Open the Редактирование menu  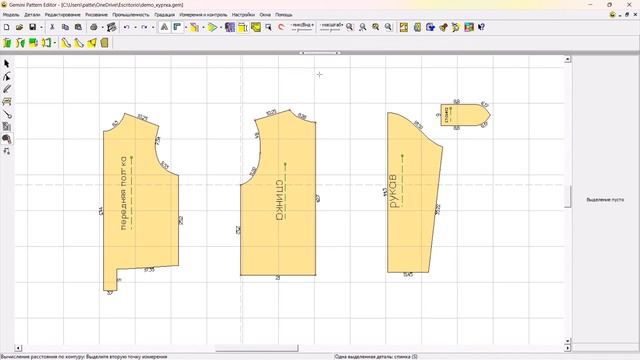point(62,15)
